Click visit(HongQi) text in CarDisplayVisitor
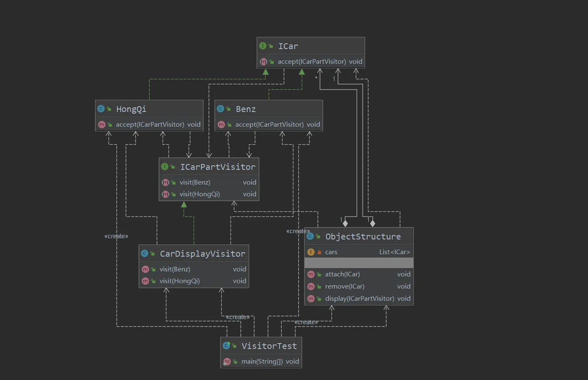The width and height of the screenshot is (588, 380). coord(179,281)
